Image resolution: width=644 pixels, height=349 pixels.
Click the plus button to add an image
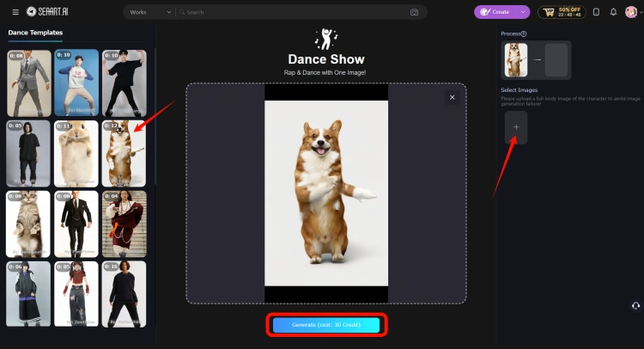point(516,127)
